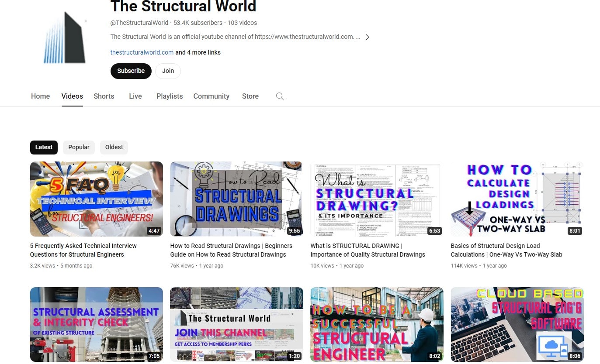Open the Join This Channel video thumbnail
This screenshot has width=600, height=364.
236,324
